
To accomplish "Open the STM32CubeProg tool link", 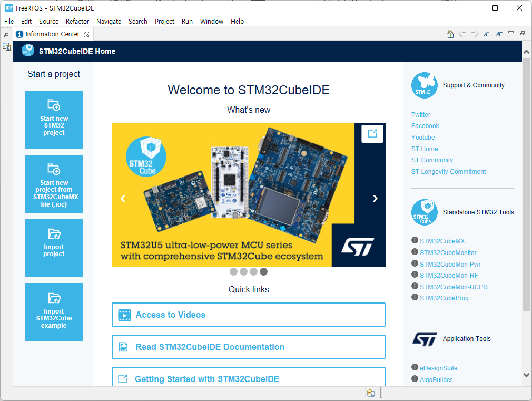I will [x=444, y=298].
